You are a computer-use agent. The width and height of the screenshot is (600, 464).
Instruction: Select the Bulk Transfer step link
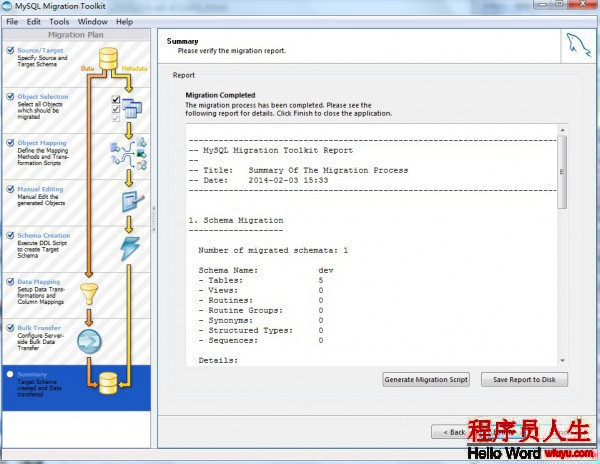(39, 328)
